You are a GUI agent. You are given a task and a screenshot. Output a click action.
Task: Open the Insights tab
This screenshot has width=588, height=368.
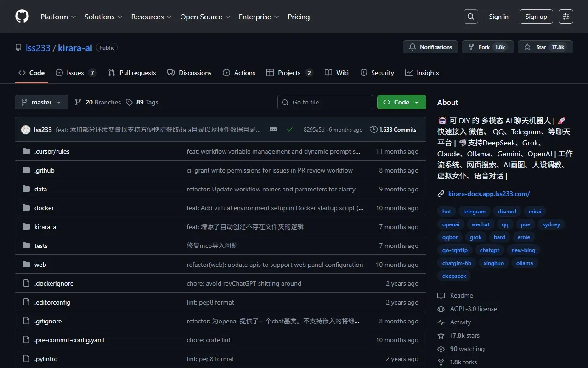click(x=422, y=73)
